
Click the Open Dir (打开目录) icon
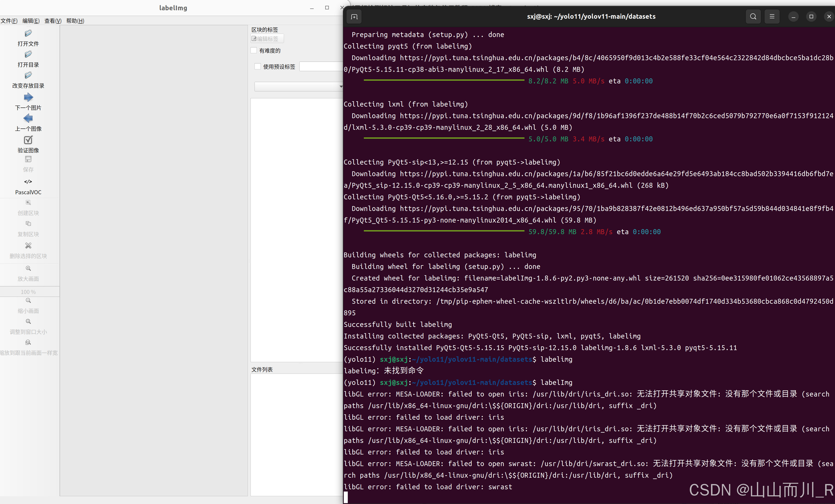click(x=28, y=55)
